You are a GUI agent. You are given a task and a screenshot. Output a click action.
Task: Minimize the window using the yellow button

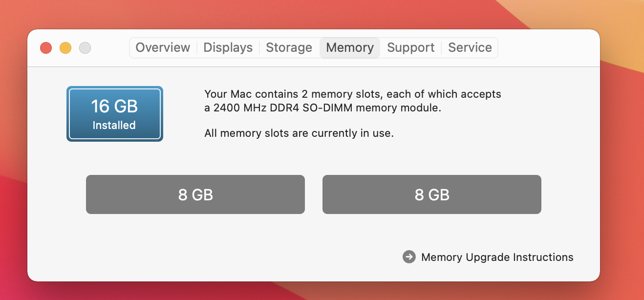(65, 48)
